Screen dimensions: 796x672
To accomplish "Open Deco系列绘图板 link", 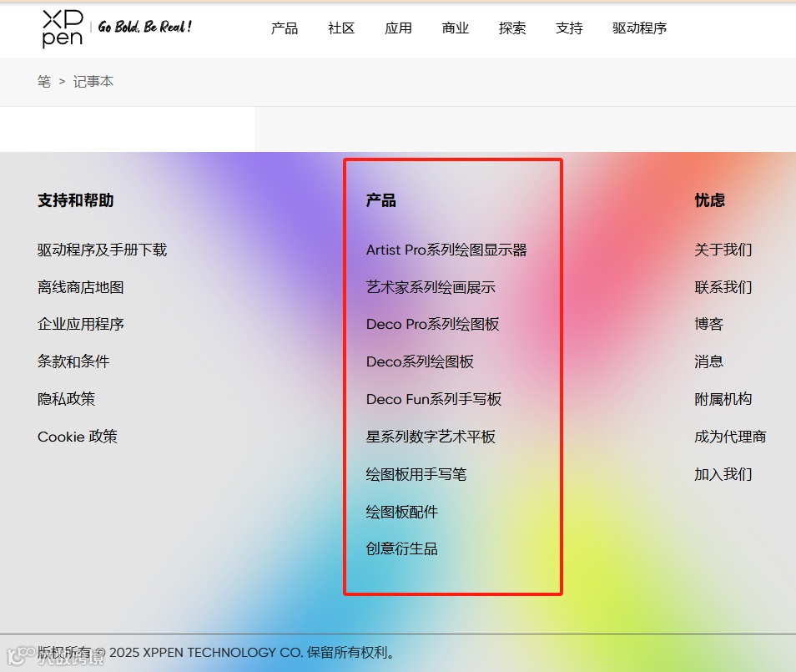I will [420, 361].
